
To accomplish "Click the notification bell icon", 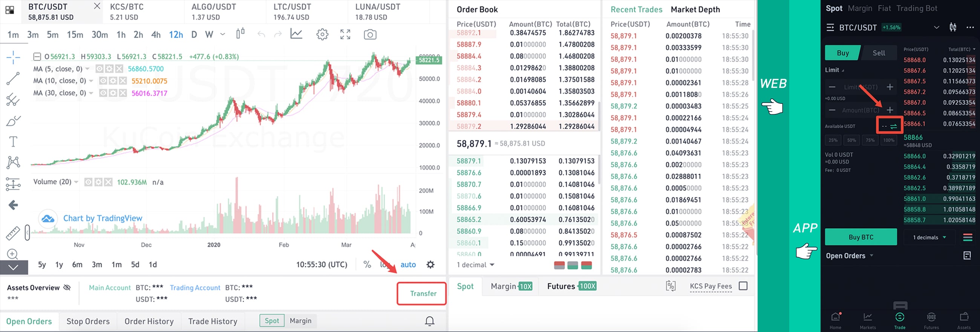I will tap(430, 321).
